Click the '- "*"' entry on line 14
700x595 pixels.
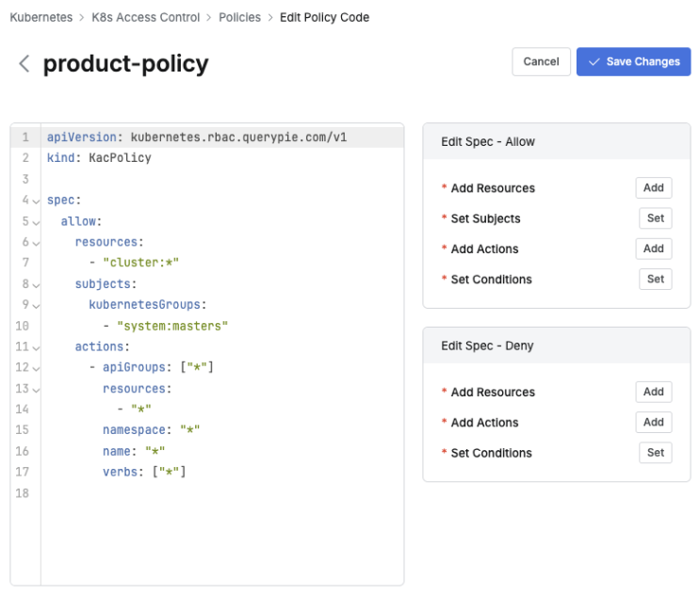[x=134, y=409]
